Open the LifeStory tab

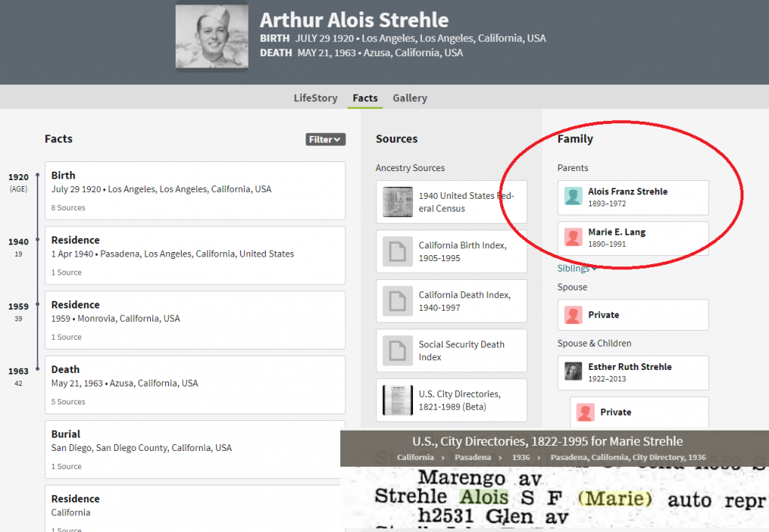(x=315, y=98)
